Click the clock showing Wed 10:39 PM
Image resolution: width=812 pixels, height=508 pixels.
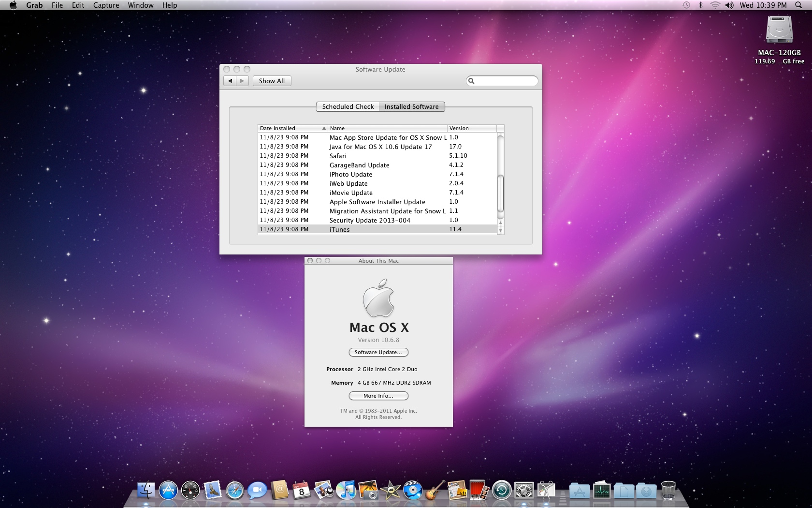(x=763, y=5)
